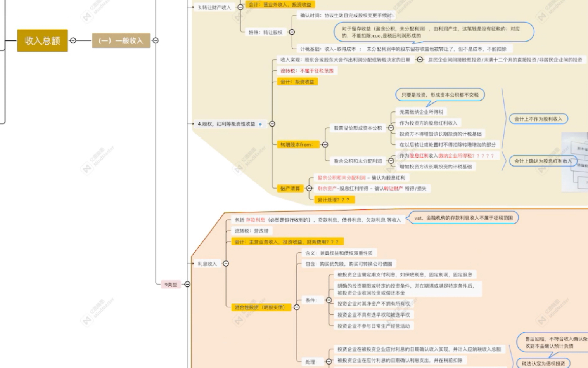The width and height of the screenshot is (588, 368).
Task: Collapse the 利息收入 branch
Action: pyautogui.click(x=226, y=264)
